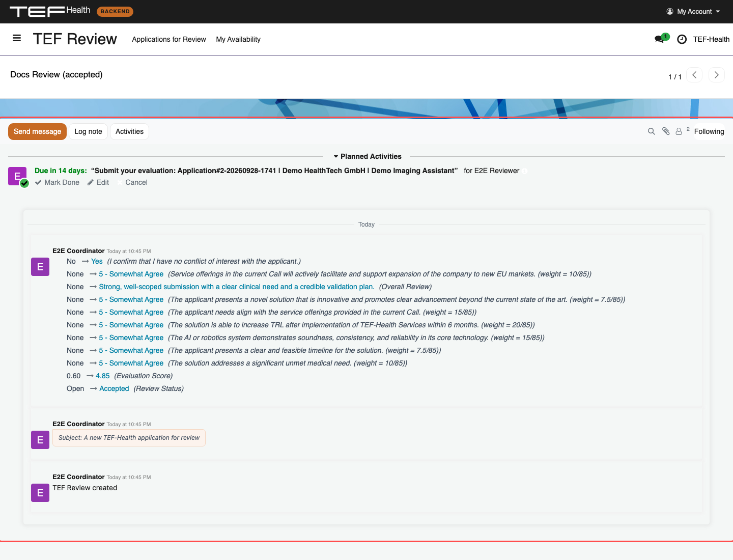Open the clock activities icon
Image resolution: width=733 pixels, height=560 pixels.
click(x=682, y=39)
